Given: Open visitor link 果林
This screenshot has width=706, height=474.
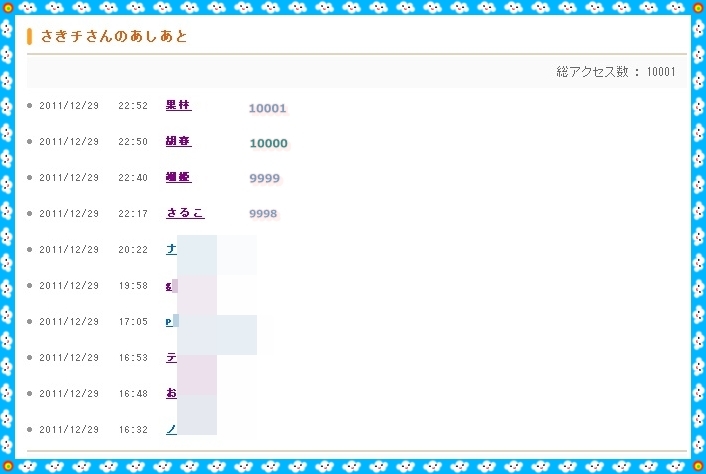Looking at the screenshot, I should click(x=178, y=105).
